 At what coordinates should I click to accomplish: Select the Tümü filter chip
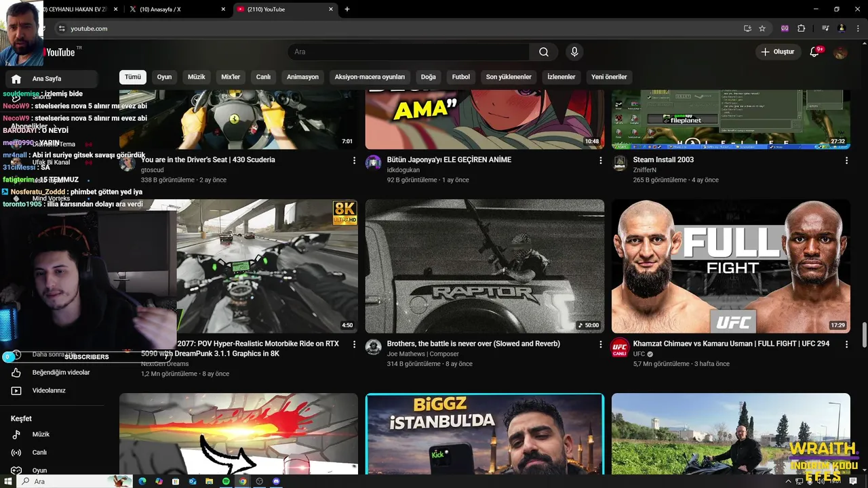pos(133,77)
